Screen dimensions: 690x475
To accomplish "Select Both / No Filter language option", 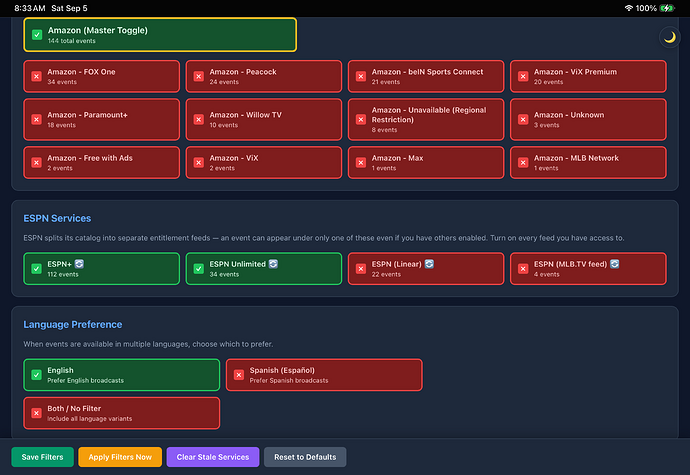I will (x=122, y=413).
